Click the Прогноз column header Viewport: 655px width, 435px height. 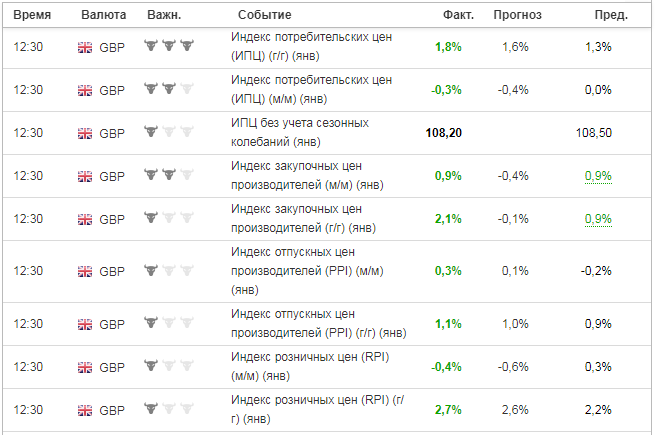(517, 15)
